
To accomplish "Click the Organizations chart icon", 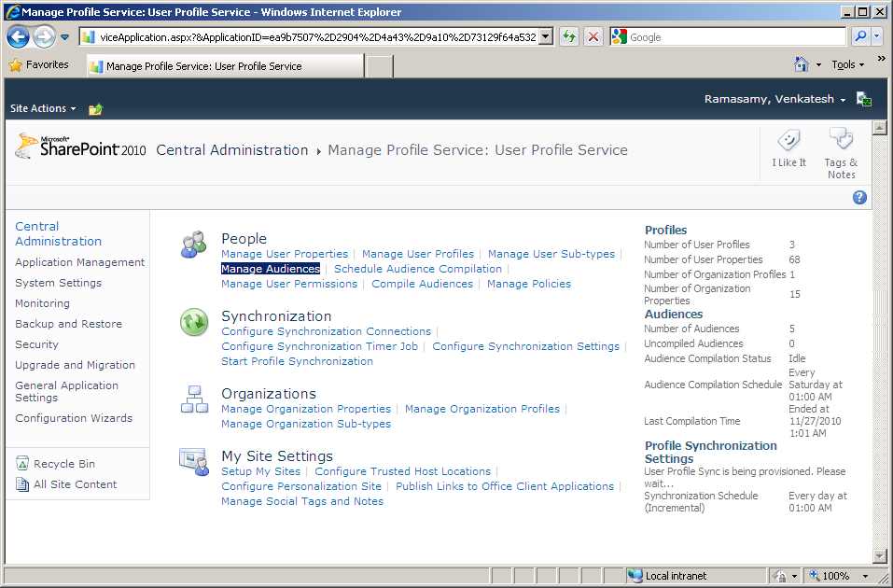I will pos(194,399).
